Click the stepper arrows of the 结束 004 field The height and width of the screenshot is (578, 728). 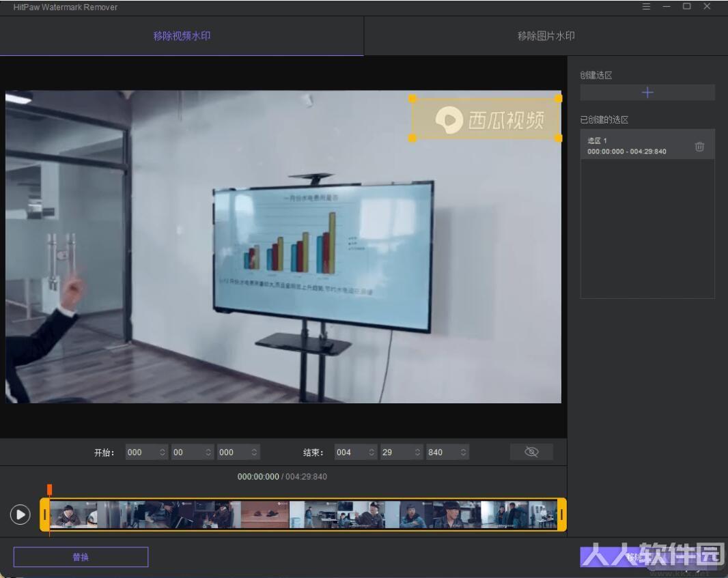tap(372, 452)
